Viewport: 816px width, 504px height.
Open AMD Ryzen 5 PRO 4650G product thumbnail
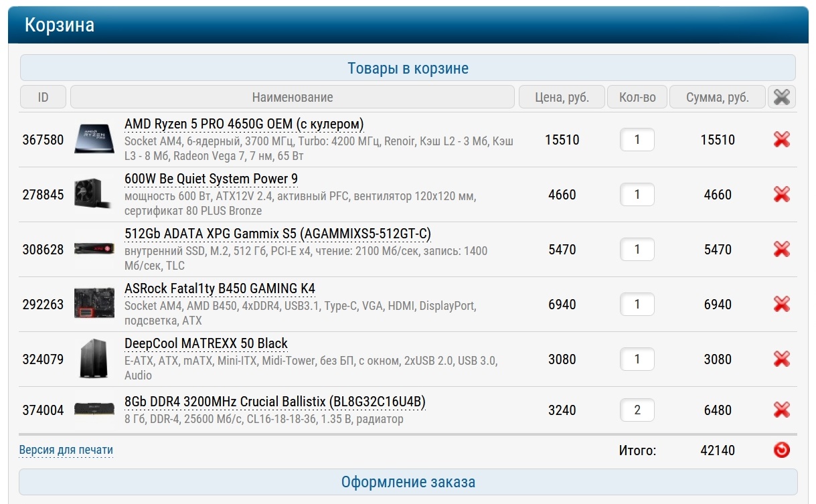pyautogui.click(x=95, y=140)
